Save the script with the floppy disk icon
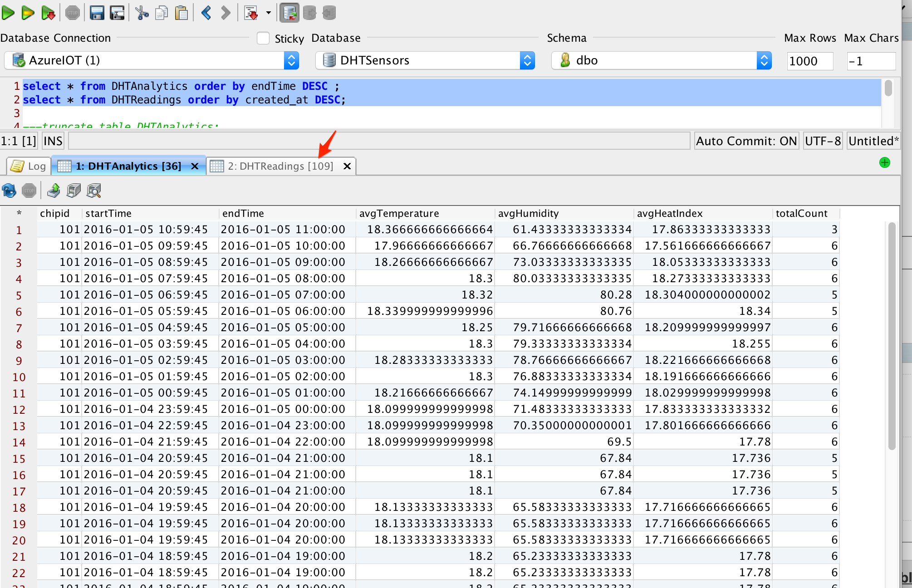 [97, 13]
